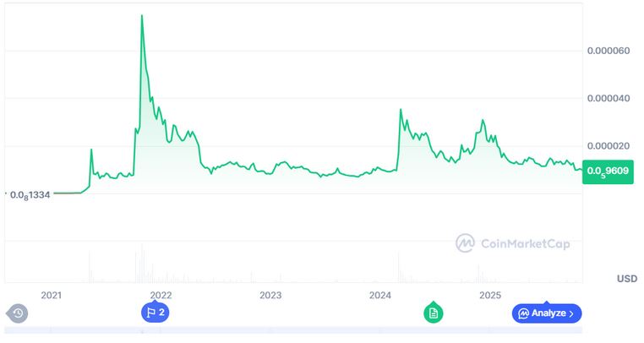Click the USD currency label
The image size is (644, 343).
pyautogui.click(x=627, y=279)
